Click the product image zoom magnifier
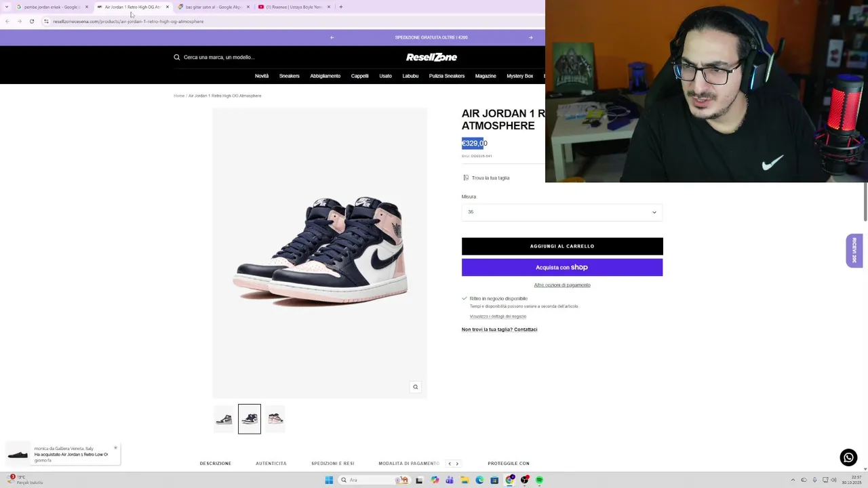This screenshot has width=868, height=488. click(416, 387)
